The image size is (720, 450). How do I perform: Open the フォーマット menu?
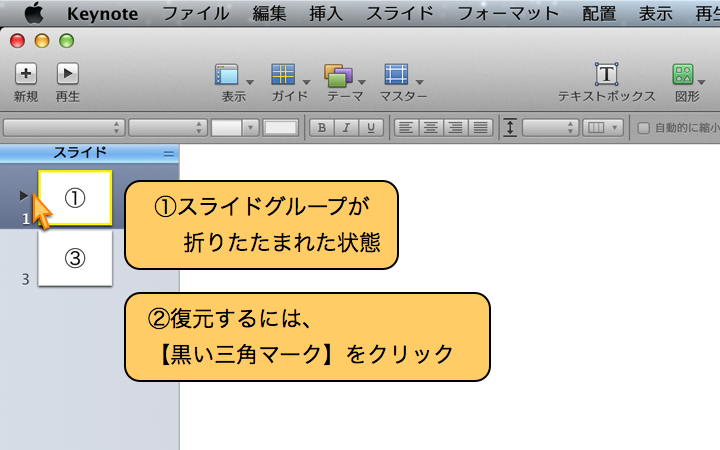pos(508,13)
